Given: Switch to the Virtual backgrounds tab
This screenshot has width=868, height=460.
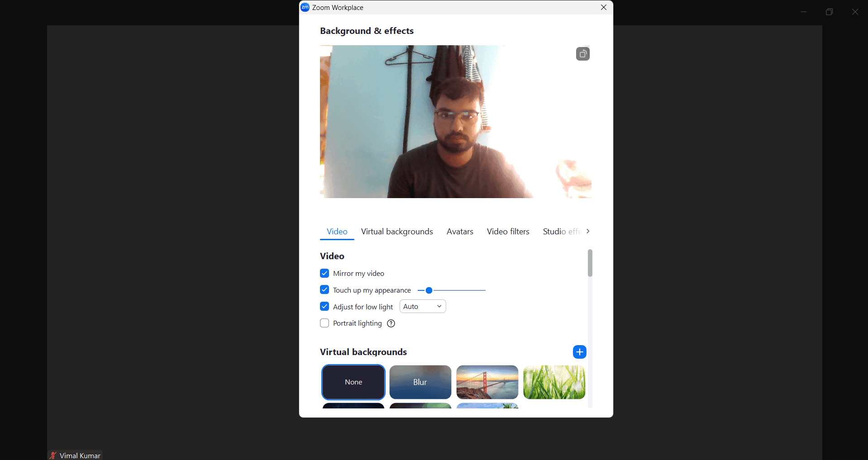Looking at the screenshot, I should (x=396, y=231).
